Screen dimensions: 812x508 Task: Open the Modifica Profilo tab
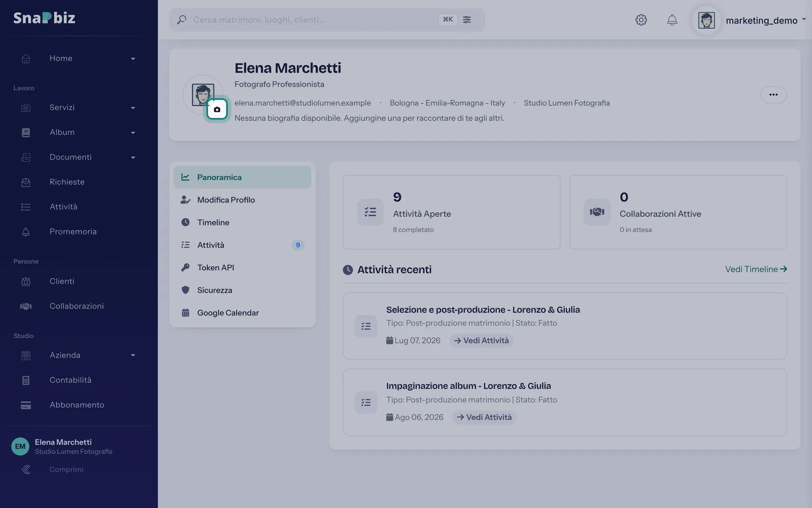pyautogui.click(x=242, y=200)
